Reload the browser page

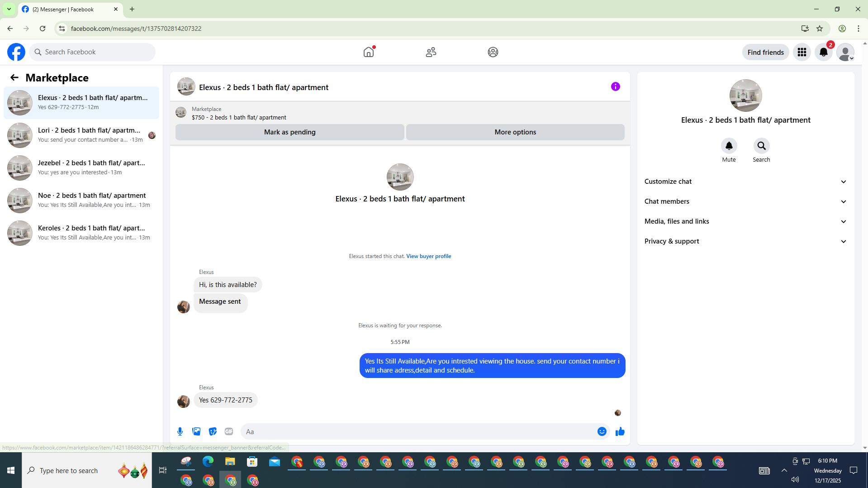point(43,29)
